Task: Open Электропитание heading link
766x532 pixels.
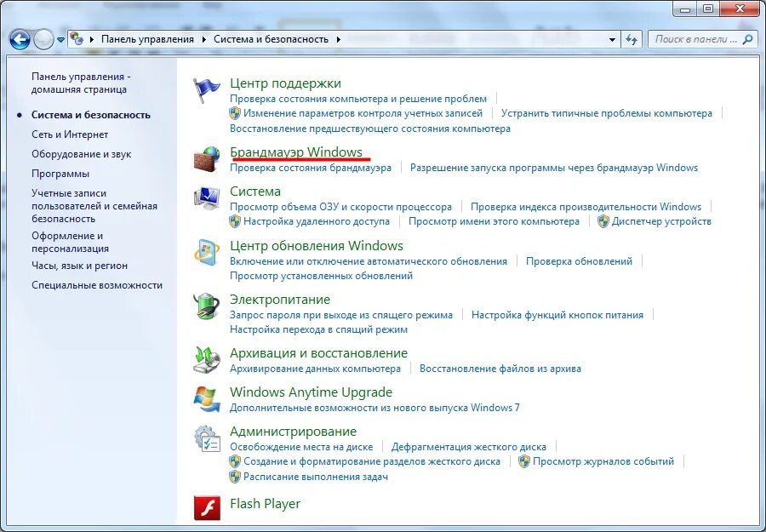Action: click(x=280, y=299)
